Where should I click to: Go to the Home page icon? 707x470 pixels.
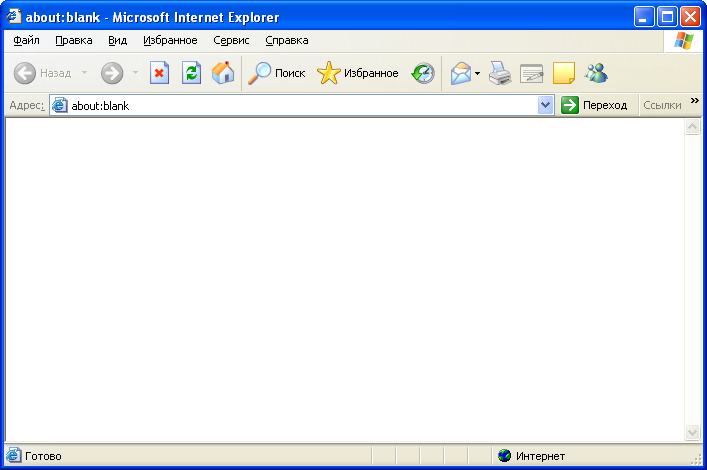click(x=223, y=73)
